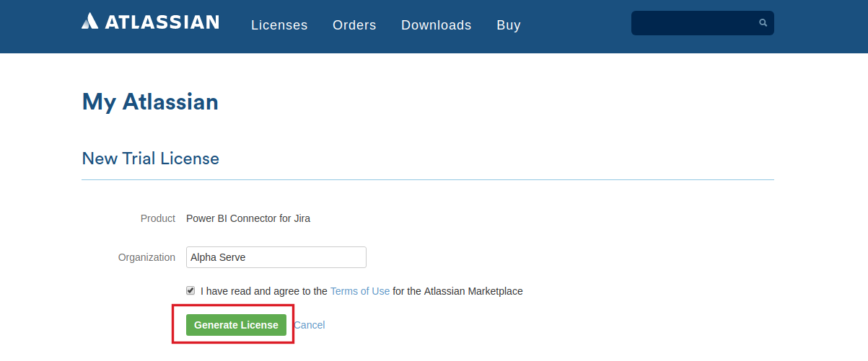The image size is (868, 361).
Task: Cancel the new trial license form
Action: tap(310, 325)
